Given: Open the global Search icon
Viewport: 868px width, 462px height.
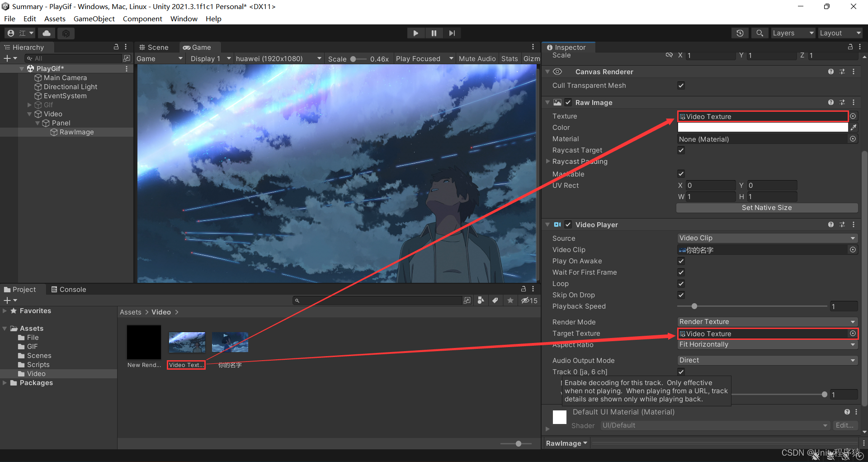Looking at the screenshot, I should pos(759,33).
